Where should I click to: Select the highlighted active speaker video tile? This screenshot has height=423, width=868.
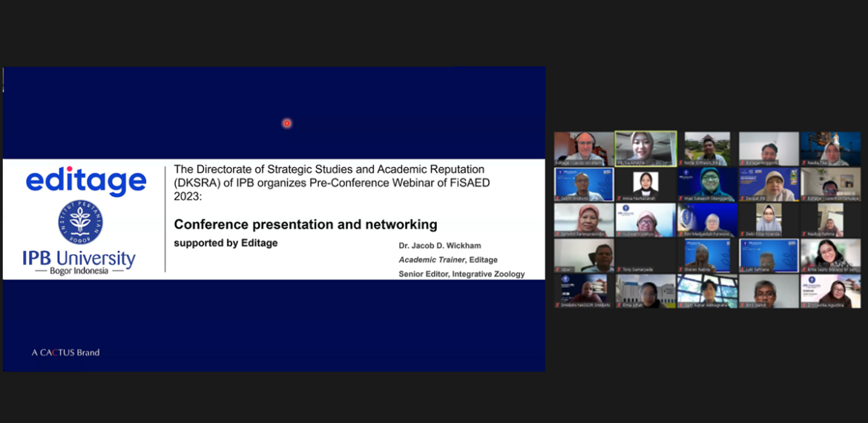(645, 148)
